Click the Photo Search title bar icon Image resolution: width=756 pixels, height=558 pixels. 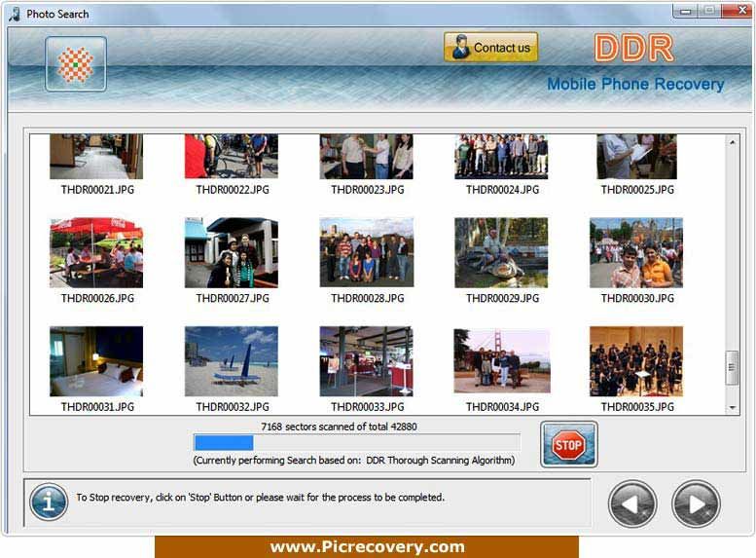pos(15,14)
